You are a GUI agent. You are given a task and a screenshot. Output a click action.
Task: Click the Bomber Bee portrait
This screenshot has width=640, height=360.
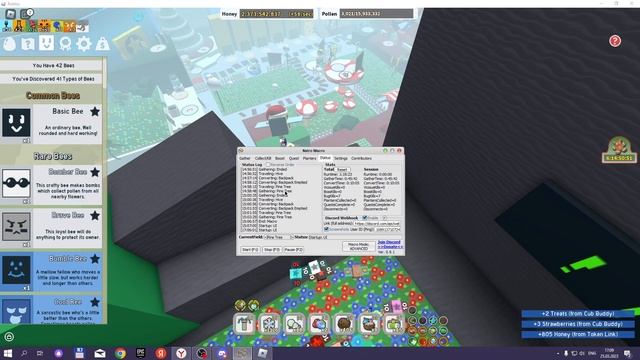coord(16,183)
